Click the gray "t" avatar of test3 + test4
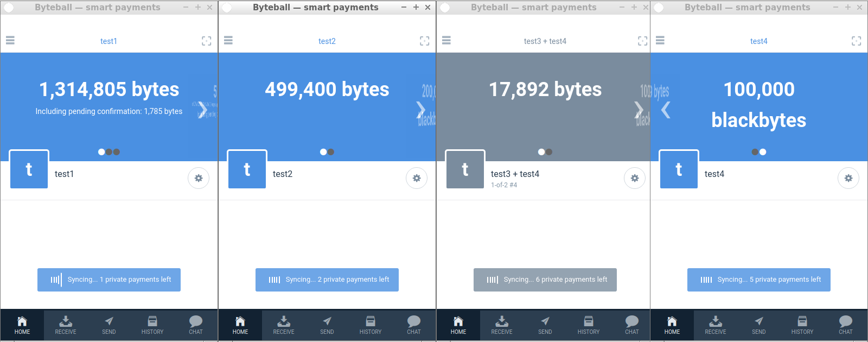The image size is (868, 342). pos(465,169)
